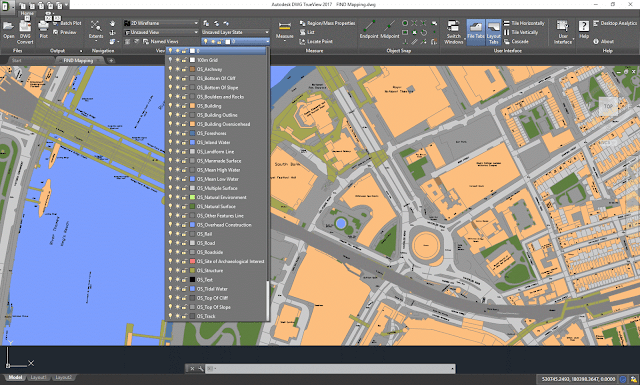Screen dimensions: 640x385
Task: Add a new file tab with plus
Action: point(111,60)
